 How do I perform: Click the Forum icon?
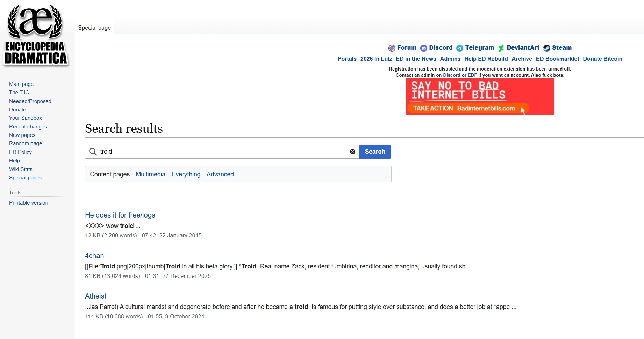click(x=392, y=48)
